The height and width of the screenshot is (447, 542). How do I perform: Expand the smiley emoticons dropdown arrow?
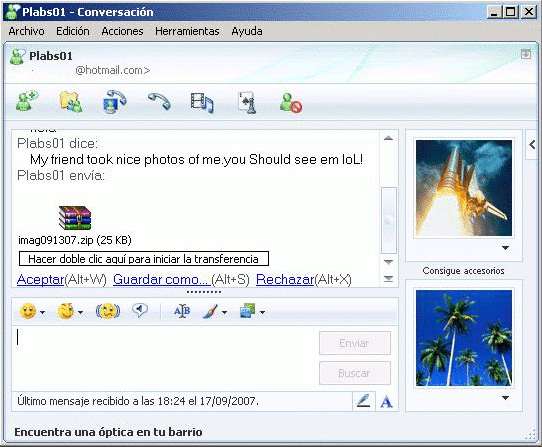point(43,312)
